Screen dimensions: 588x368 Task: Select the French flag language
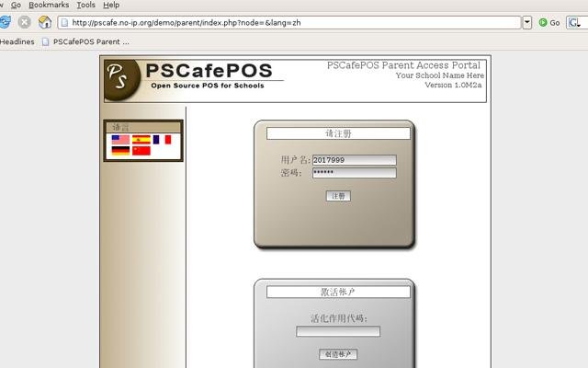[162, 140]
